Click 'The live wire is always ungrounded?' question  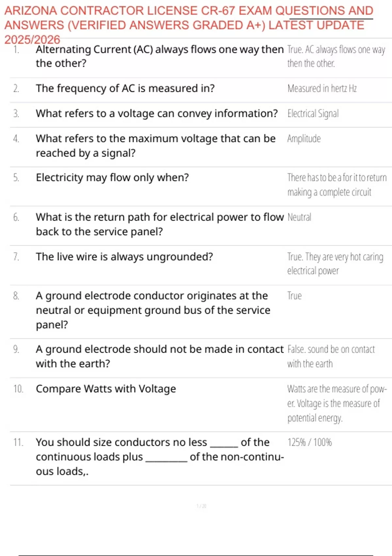(124, 257)
